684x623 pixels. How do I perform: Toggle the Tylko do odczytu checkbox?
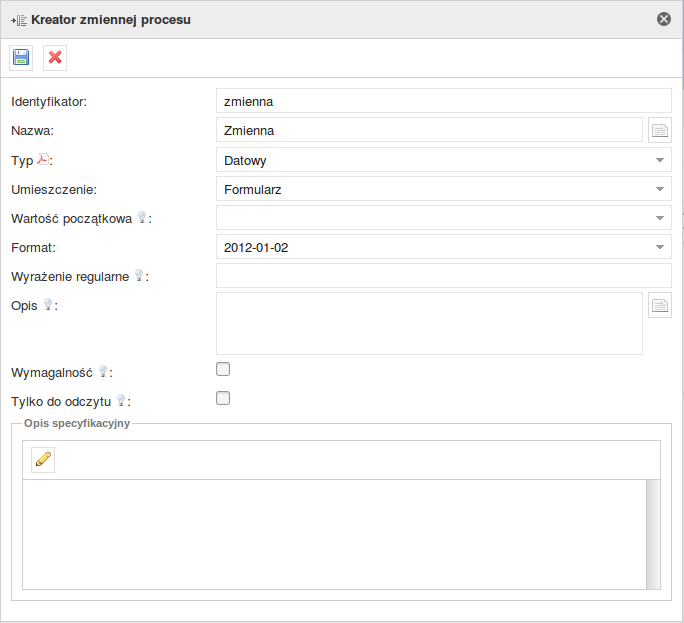point(223,398)
